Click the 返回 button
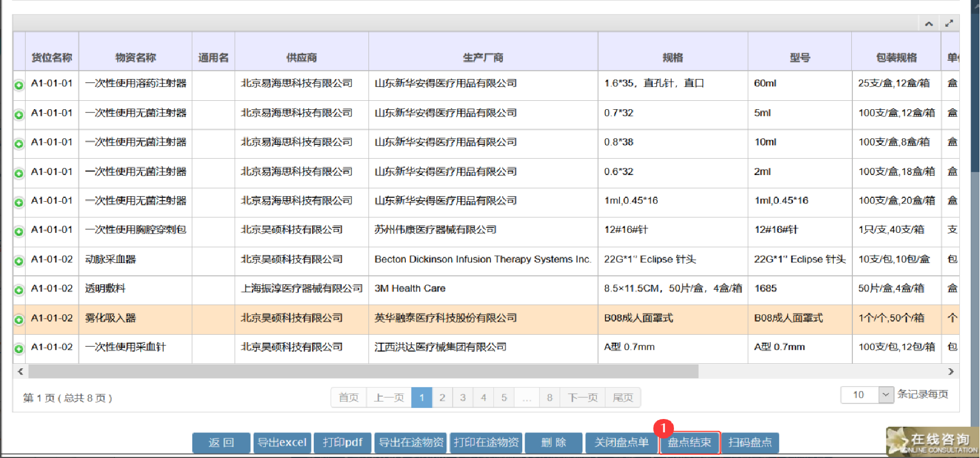This screenshot has height=458, width=980. [221, 443]
